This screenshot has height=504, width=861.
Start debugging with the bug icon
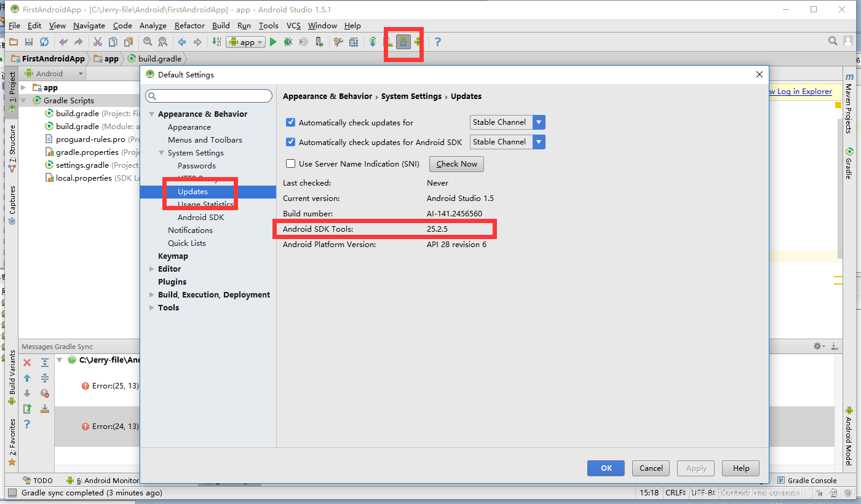coord(288,42)
